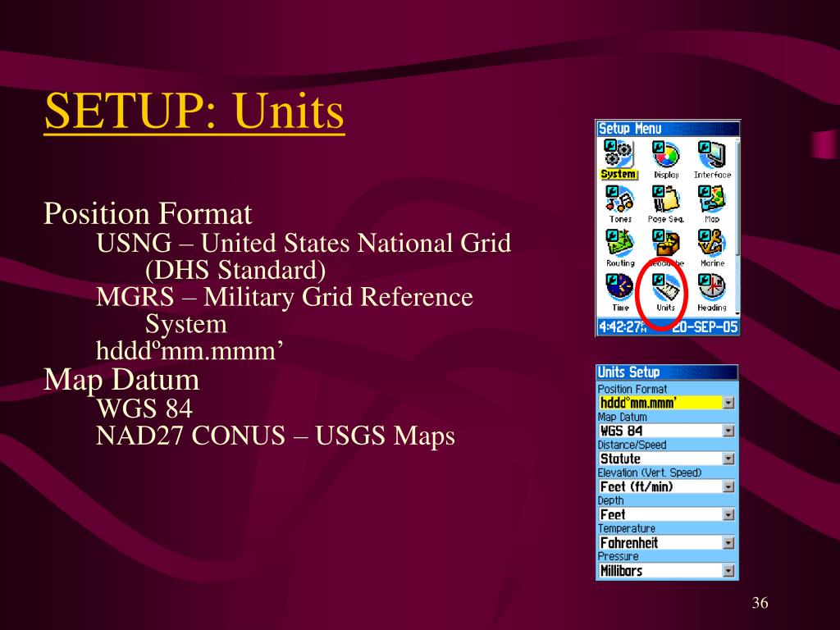Screen dimensions: 840x630
Task: Expand the Elevation (Vert. Speed) dropdown arrow
Action: 728,486
